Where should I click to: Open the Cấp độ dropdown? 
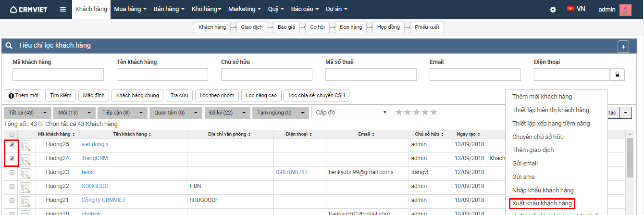[350, 112]
